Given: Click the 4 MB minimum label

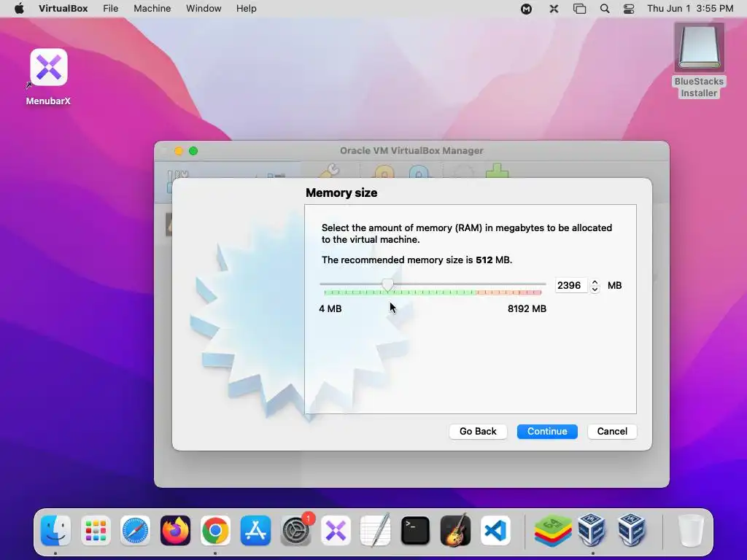Looking at the screenshot, I should pyautogui.click(x=330, y=309).
